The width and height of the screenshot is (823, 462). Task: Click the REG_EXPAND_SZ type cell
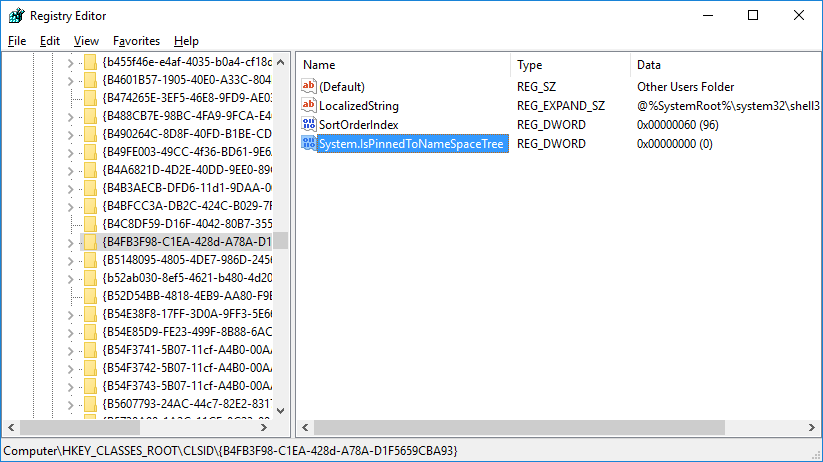[x=561, y=106]
